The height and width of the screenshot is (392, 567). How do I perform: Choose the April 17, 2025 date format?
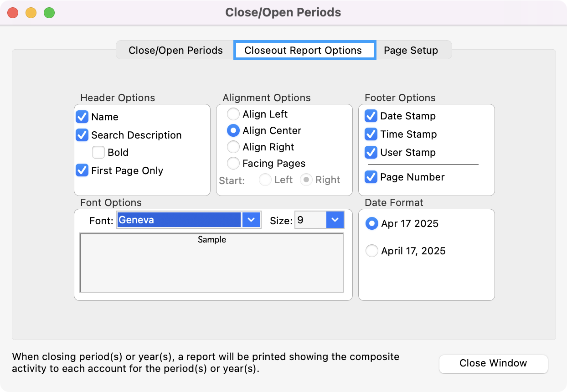372,251
